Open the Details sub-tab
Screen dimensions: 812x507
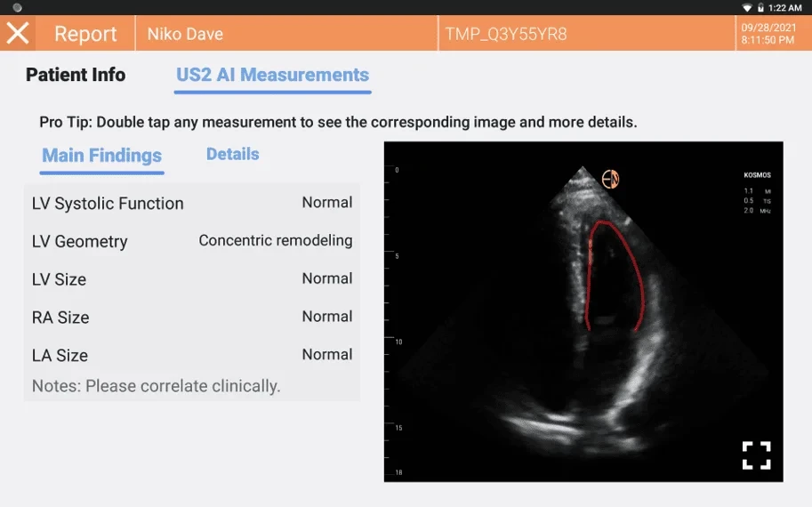pos(232,154)
